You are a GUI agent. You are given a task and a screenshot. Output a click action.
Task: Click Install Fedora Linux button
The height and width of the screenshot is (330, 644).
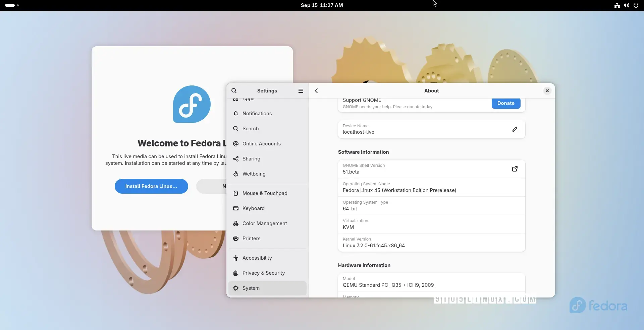[x=151, y=186]
